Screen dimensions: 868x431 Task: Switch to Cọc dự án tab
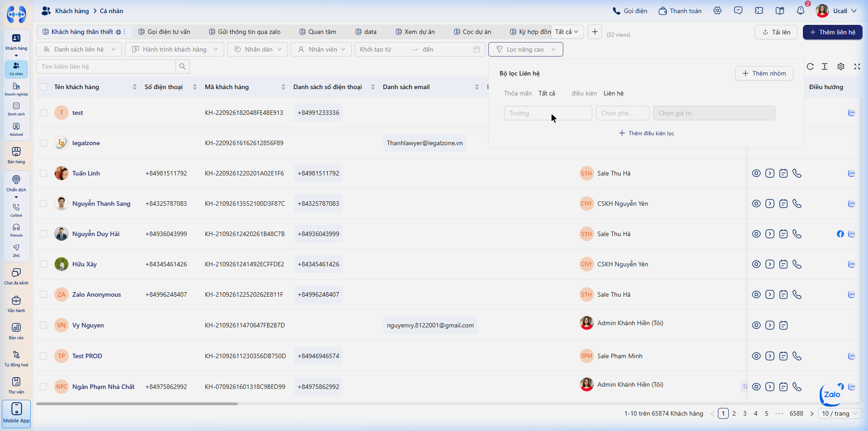pos(472,32)
